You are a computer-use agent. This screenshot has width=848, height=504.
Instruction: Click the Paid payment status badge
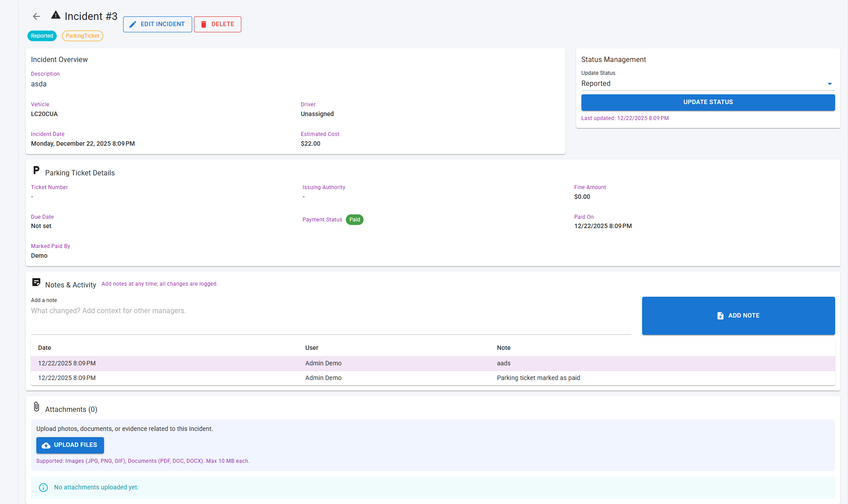(x=354, y=219)
